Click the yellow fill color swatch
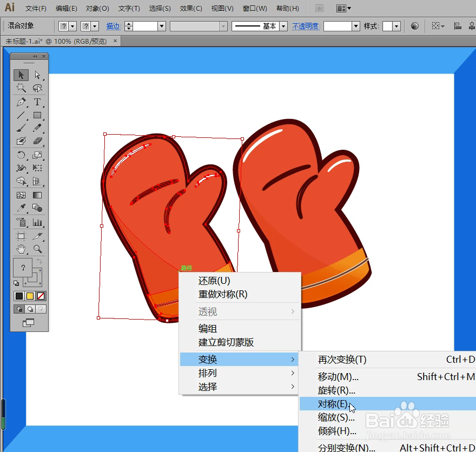 [30, 296]
